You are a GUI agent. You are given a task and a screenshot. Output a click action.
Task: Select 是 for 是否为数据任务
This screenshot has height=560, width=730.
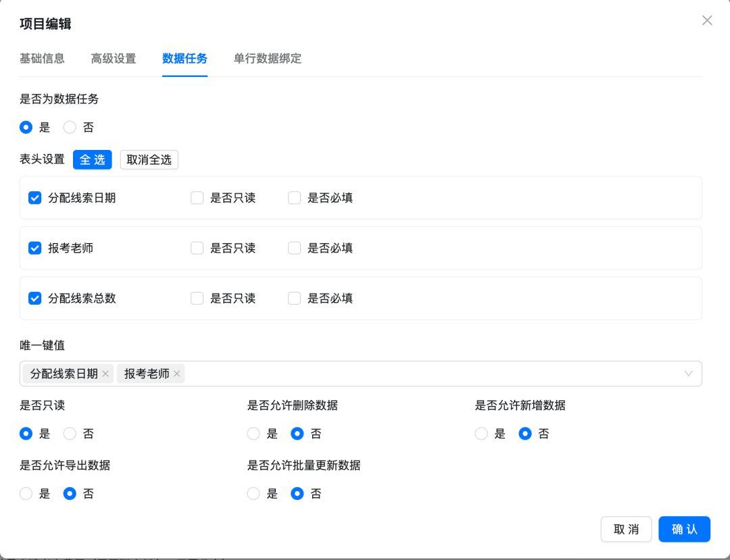(x=26, y=128)
